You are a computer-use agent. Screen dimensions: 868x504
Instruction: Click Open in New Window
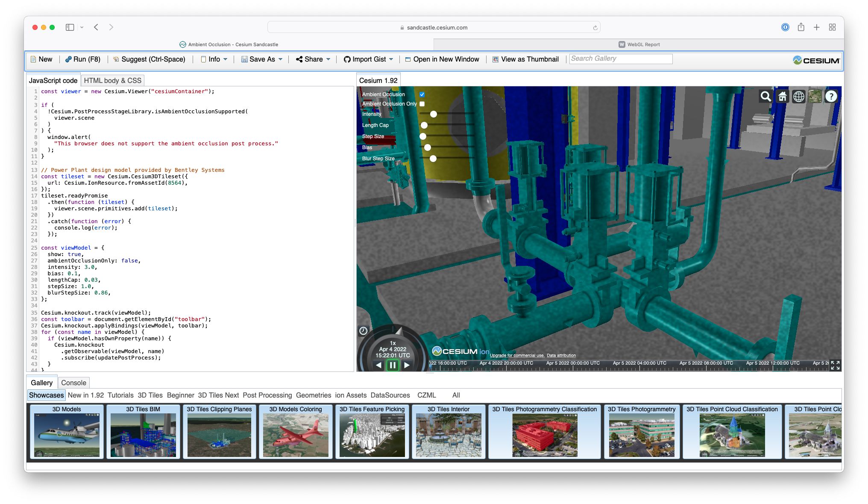pyautogui.click(x=442, y=59)
